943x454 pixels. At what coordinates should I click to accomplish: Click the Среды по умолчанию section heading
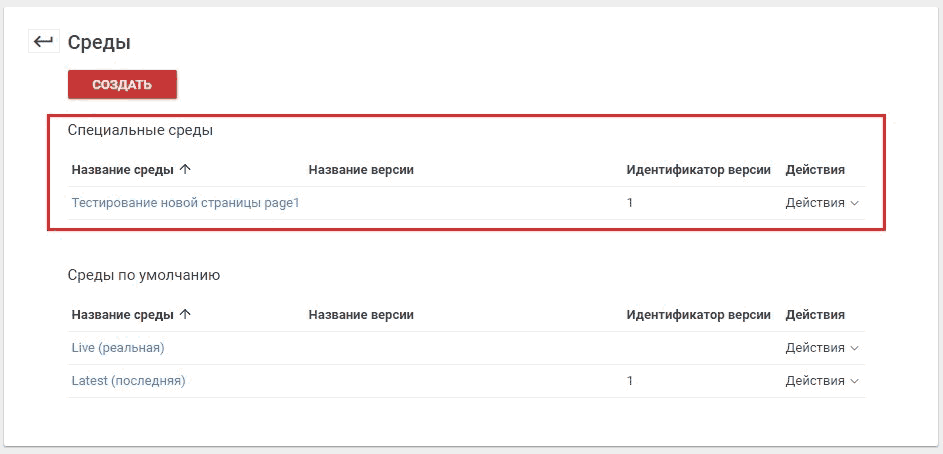(144, 275)
